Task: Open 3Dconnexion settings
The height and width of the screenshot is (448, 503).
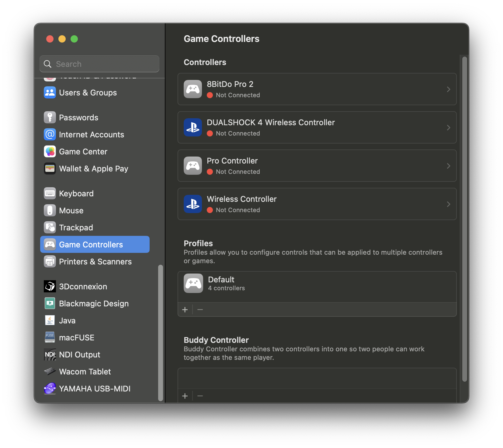Action: coord(50,286)
